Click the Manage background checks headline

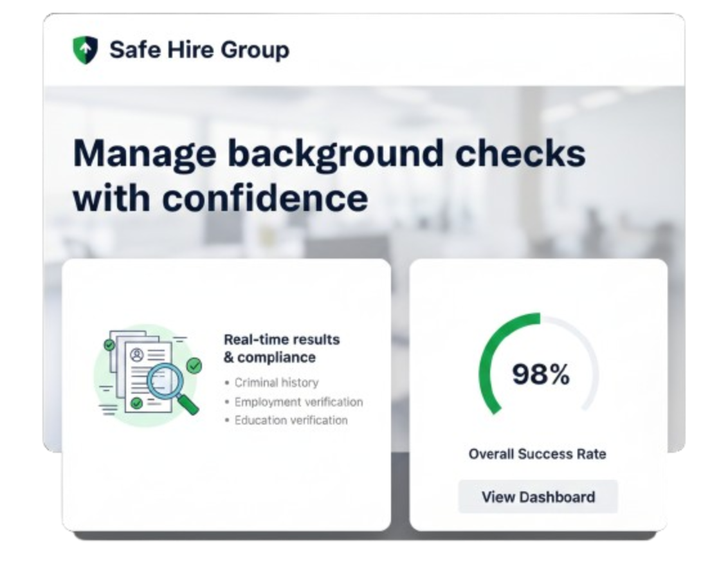point(329,154)
